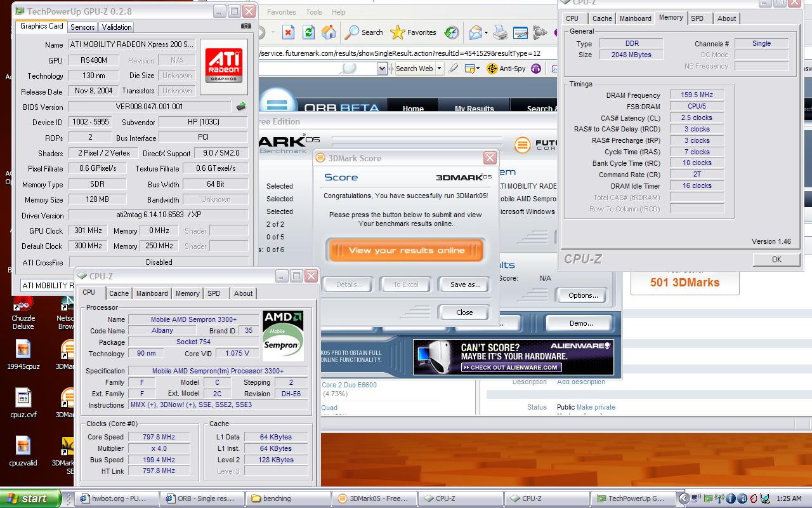Image resolution: width=812 pixels, height=508 pixels.
Task: Click the Demo... button in 3DMark window
Action: [x=581, y=323]
